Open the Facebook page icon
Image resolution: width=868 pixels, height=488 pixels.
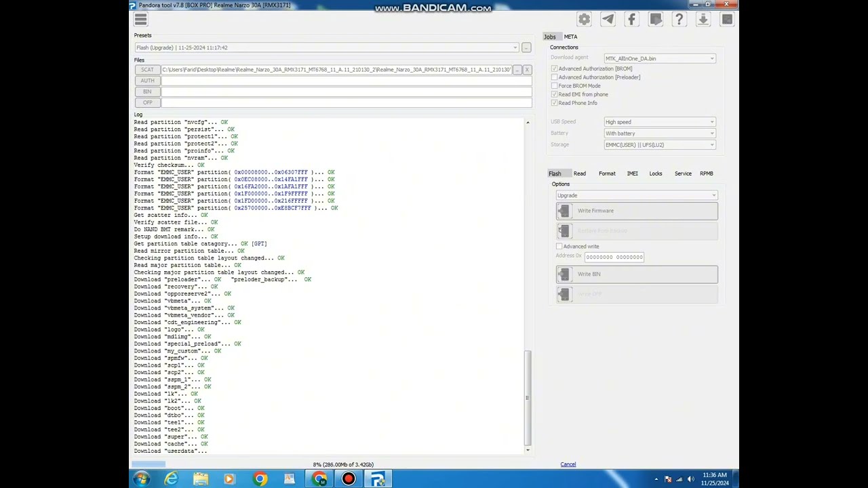[631, 20]
